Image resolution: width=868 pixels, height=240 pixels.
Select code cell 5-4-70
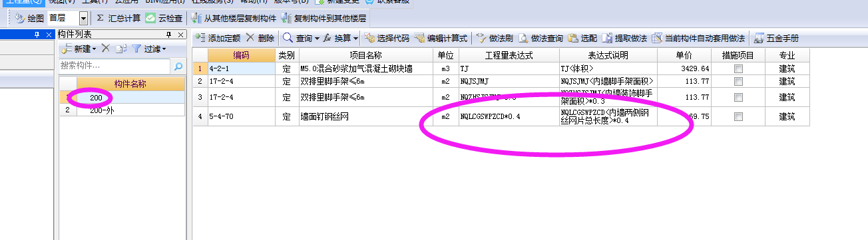click(241, 117)
